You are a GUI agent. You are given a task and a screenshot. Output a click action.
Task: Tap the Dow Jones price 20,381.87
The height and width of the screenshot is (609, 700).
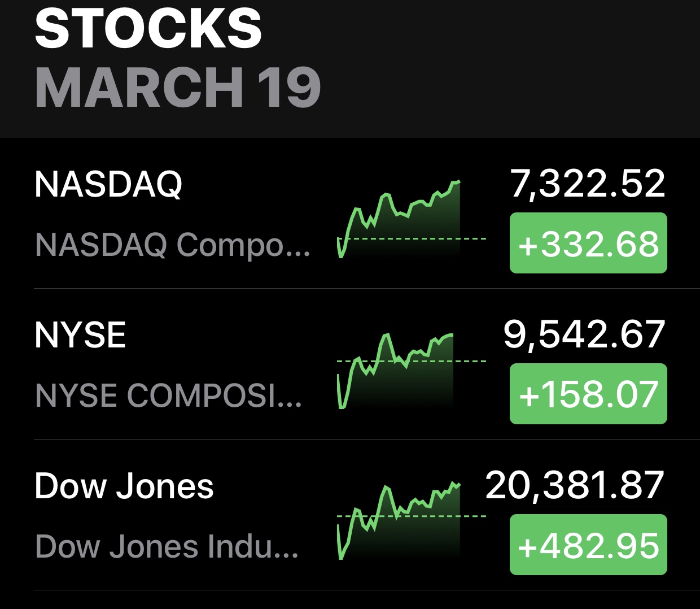point(575,485)
